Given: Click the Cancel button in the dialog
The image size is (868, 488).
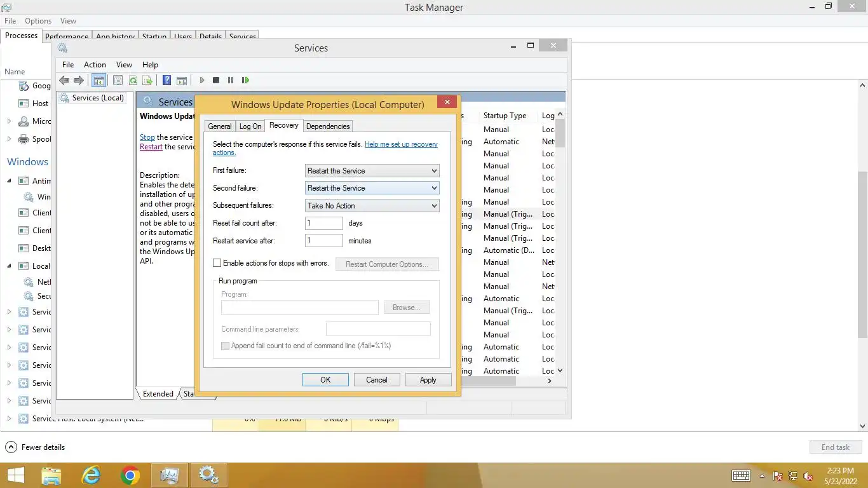Looking at the screenshot, I should click(376, 379).
